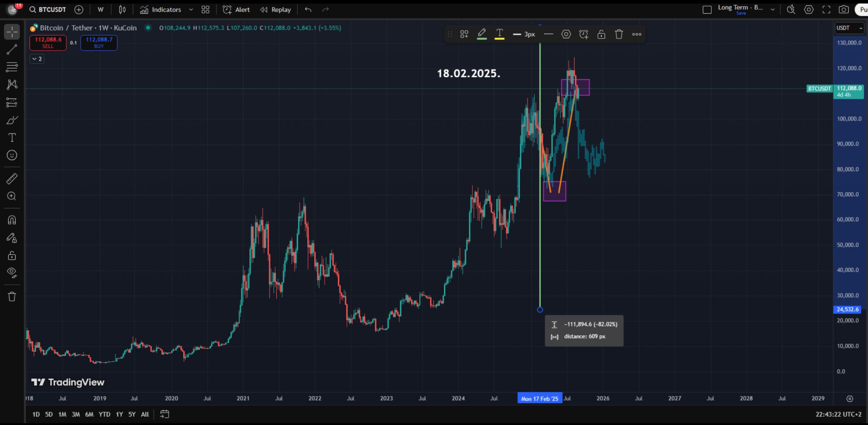868x425 pixels.
Task: Select the trend line drawing tool
Action: click(x=12, y=50)
